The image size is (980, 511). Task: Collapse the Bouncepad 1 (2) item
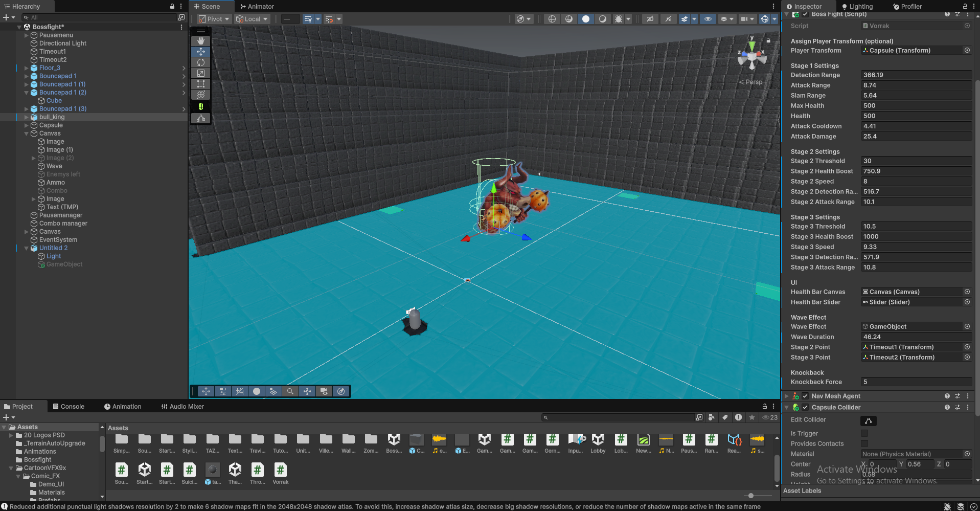pyautogui.click(x=26, y=93)
